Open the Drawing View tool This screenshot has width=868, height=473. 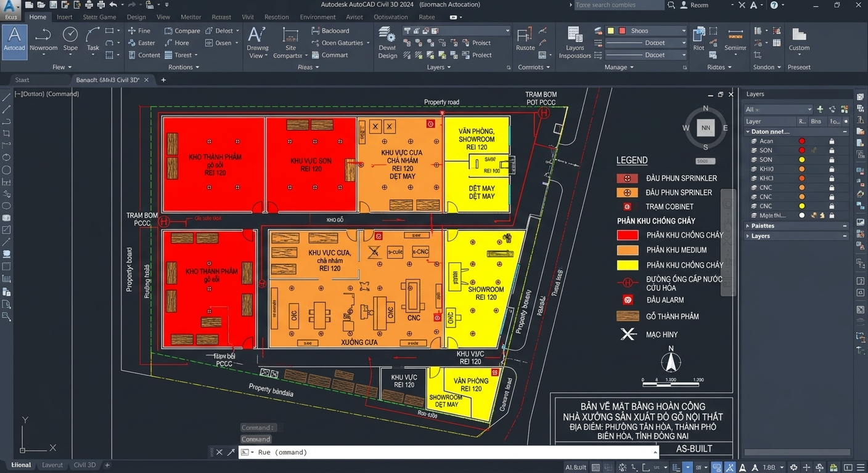pyautogui.click(x=258, y=42)
